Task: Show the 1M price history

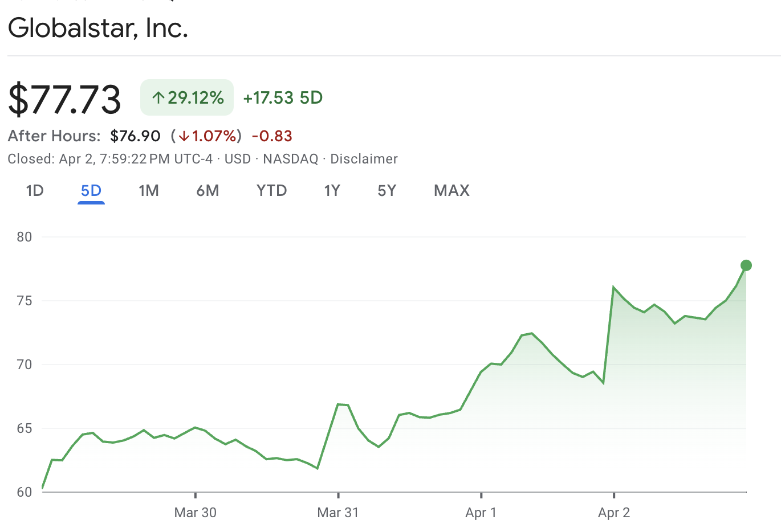Action: tap(149, 191)
